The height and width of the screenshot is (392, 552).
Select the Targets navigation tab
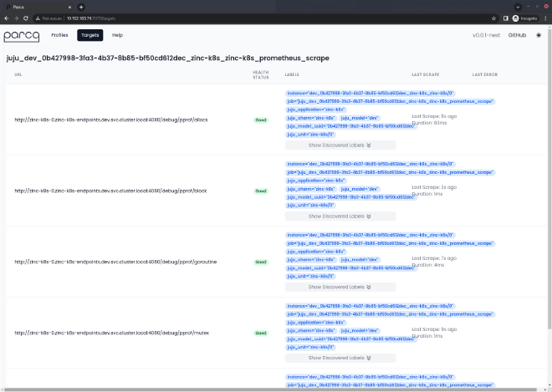[89, 36]
